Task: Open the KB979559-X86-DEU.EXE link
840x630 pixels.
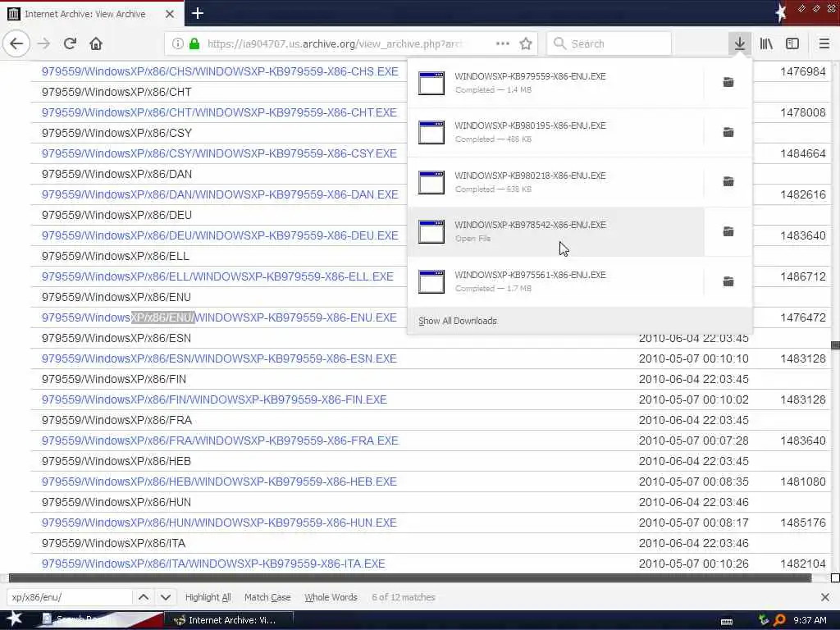Action: (x=220, y=235)
